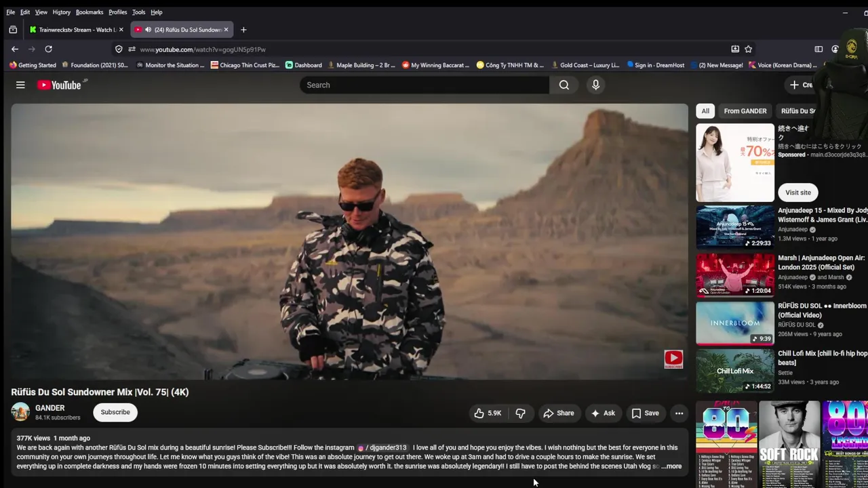The image size is (868, 488).
Task: Open the My Winning Baccarat bookmark
Action: [435, 65]
